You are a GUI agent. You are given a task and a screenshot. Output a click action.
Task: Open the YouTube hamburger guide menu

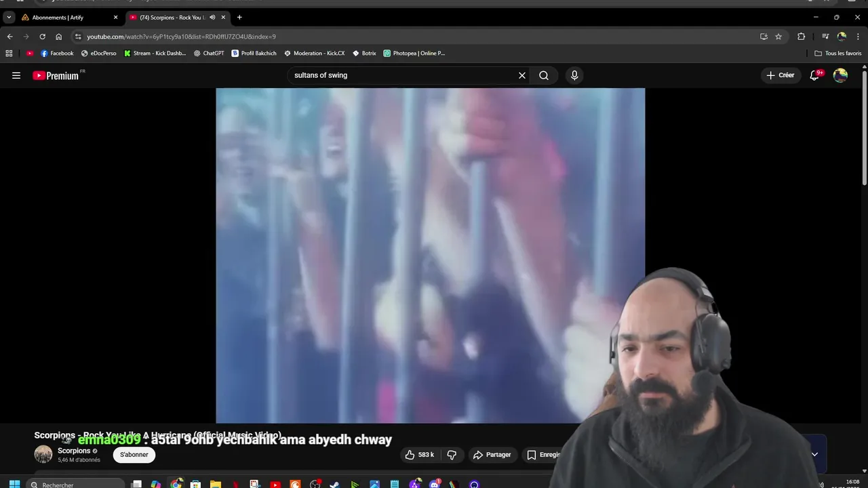(x=16, y=75)
